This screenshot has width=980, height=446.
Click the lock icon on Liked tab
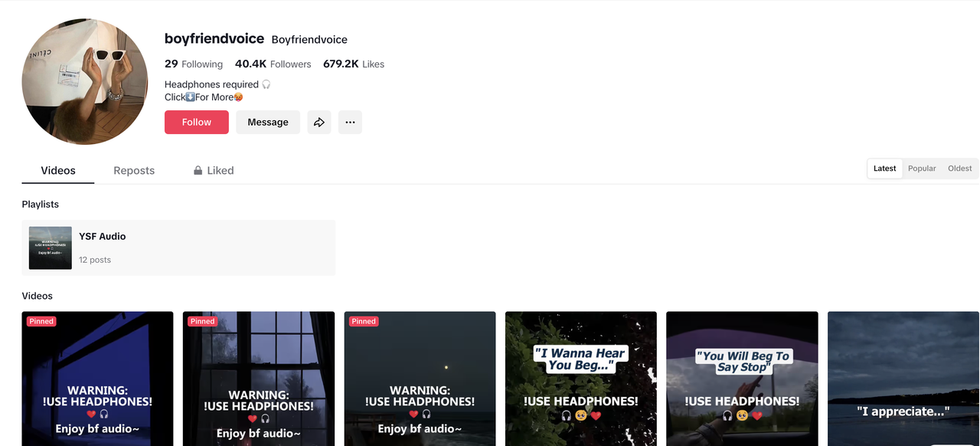point(198,170)
